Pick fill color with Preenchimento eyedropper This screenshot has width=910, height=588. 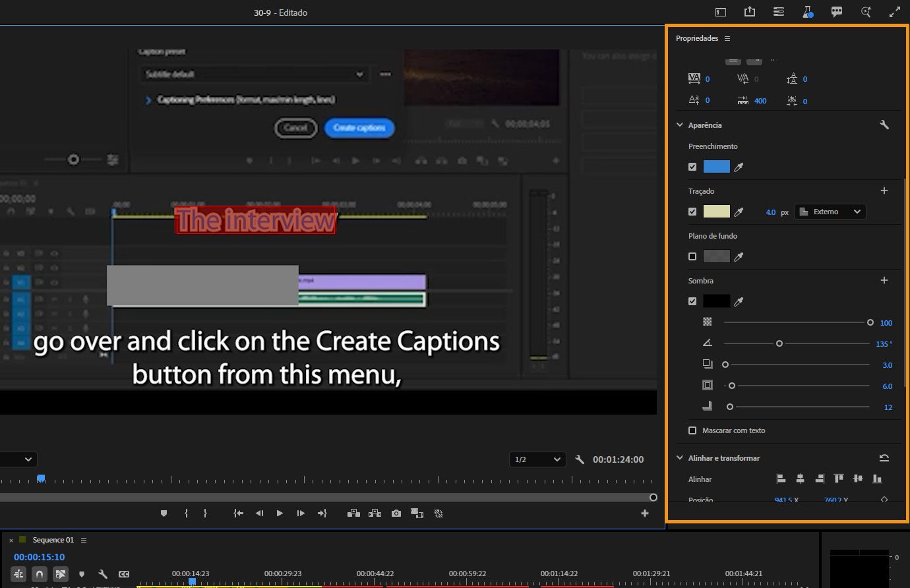click(x=739, y=167)
